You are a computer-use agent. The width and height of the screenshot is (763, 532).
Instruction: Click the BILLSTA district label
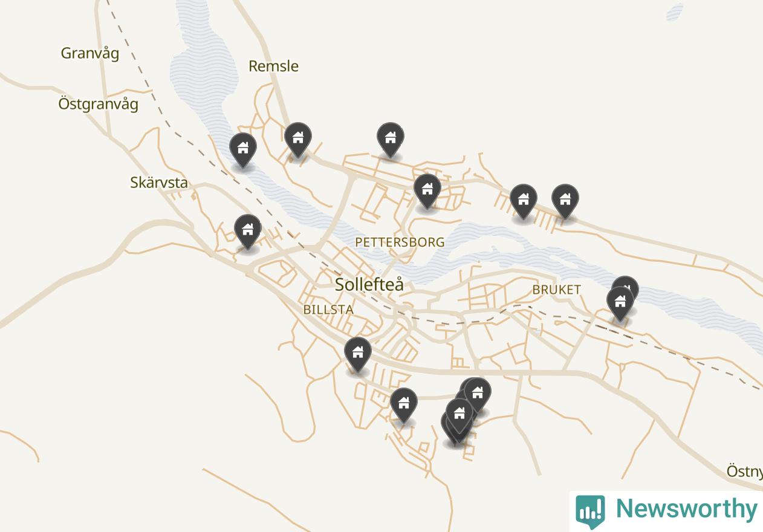click(328, 310)
